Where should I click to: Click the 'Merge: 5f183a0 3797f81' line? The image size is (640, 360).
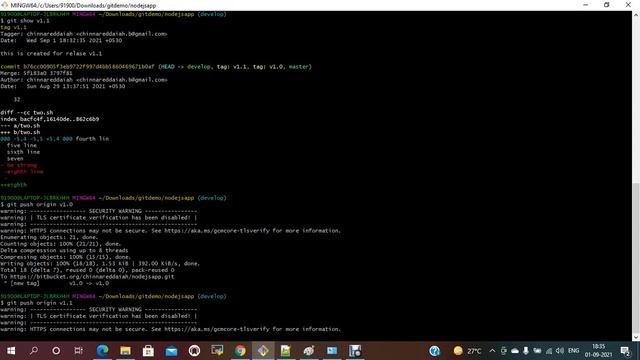pos(36,73)
